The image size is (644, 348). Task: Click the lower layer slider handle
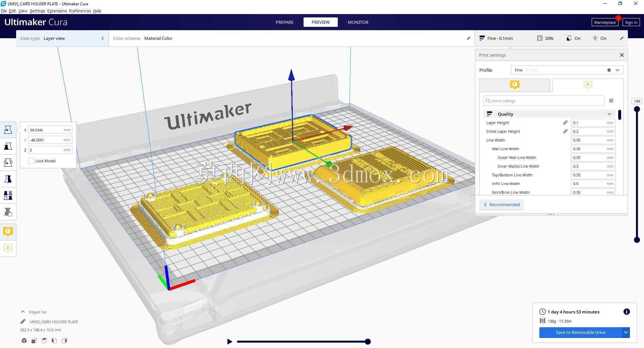click(637, 240)
